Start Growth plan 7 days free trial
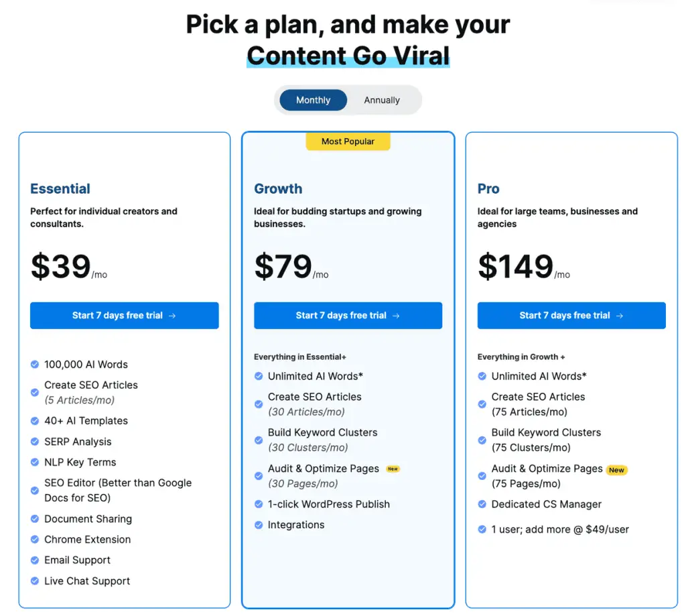This screenshot has width=686, height=616. pos(348,315)
